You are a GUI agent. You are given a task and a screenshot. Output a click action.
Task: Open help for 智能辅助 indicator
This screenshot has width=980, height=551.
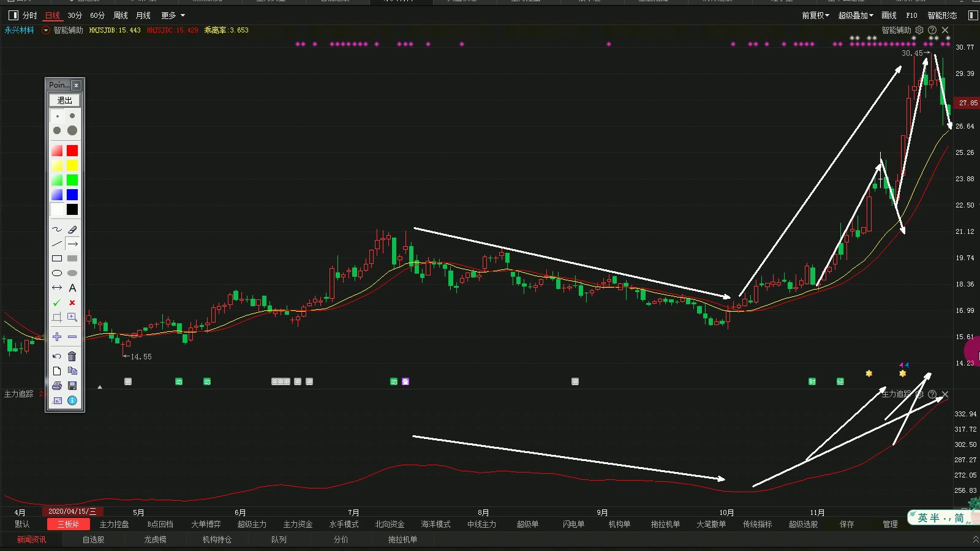[932, 30]
